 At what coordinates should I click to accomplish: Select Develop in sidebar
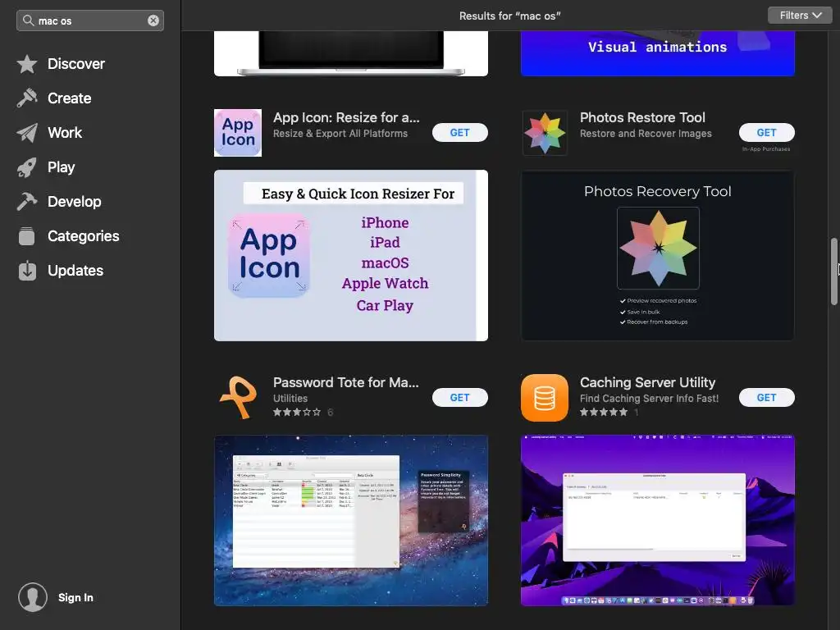pos(75,202)
